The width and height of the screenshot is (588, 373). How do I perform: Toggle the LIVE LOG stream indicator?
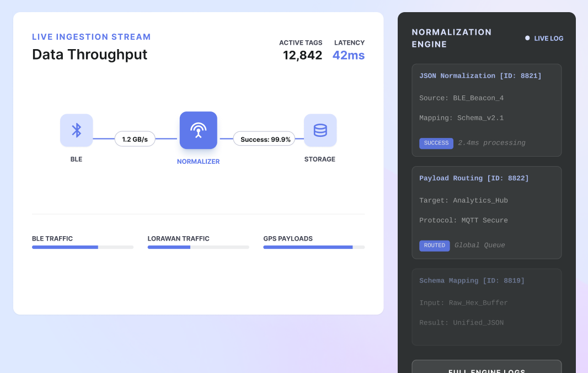[x=544, y=39]
